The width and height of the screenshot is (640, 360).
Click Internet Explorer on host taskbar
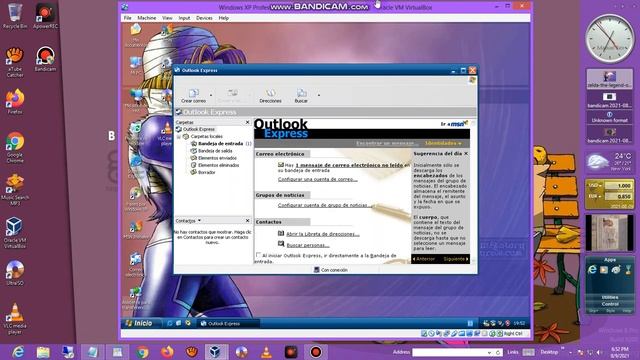tap(18, 352)
